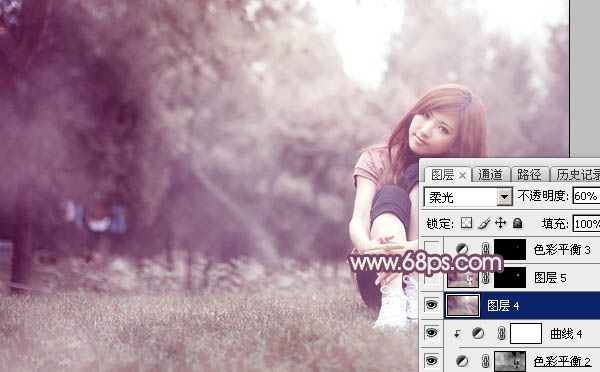Click link icon on 色彩平衡 2 layer
The height and width of the screenshot is (372, 600).
coord(485,361)
